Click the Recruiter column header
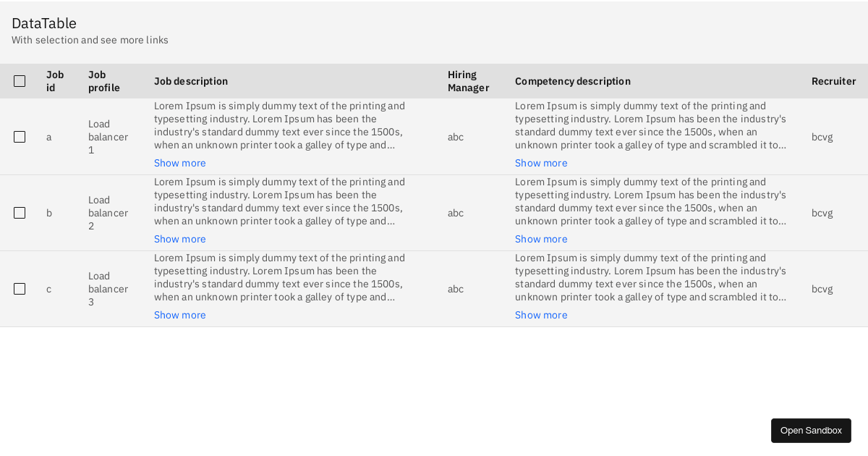The width and height of the screenshot is (868, 456). 833,81
